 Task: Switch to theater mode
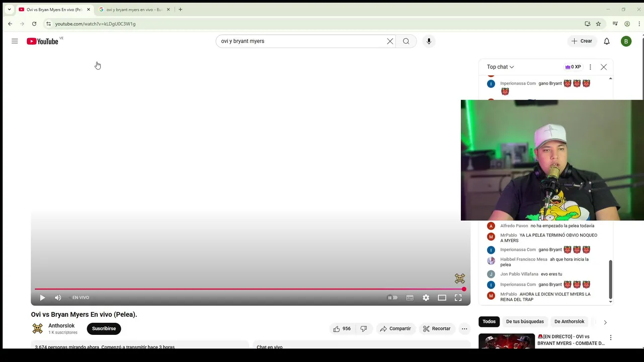pos(442,298)
